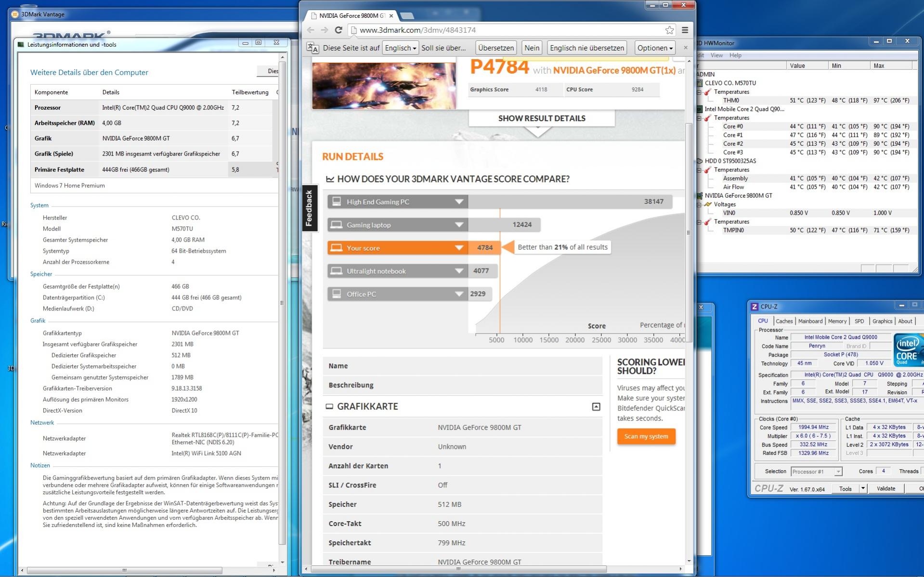The width and height of the screenshot is (924, 577).
Task: Select the Primäre Festplatte row
Action: click(154, 169)
